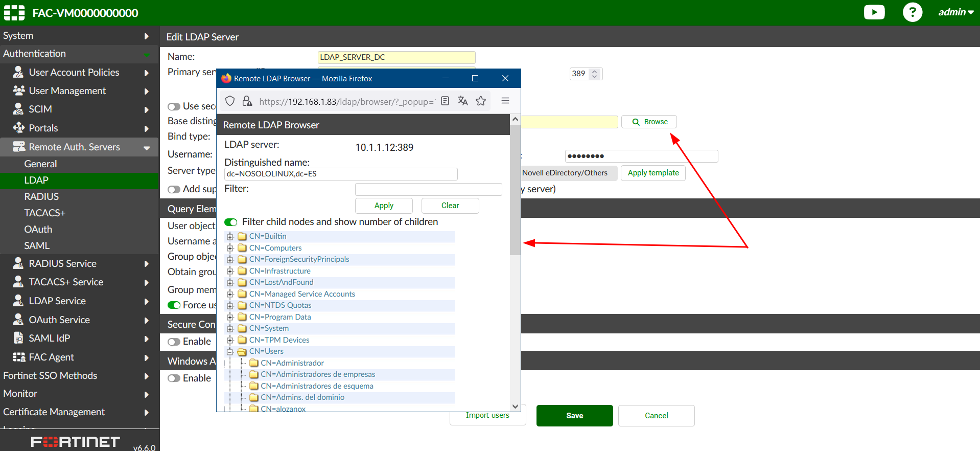Expand the CN=Builtin tree node
980x451 pixels.
(x=230, y=237)
